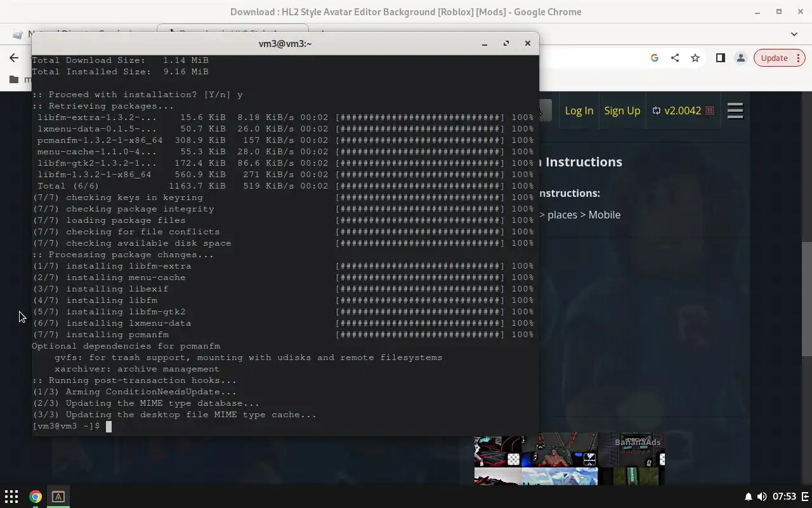This screenshot has width=812, height=508.
Task: Click the libfm-gtk2-1.3.2-1 download line
Action: (x=285, y=163)
